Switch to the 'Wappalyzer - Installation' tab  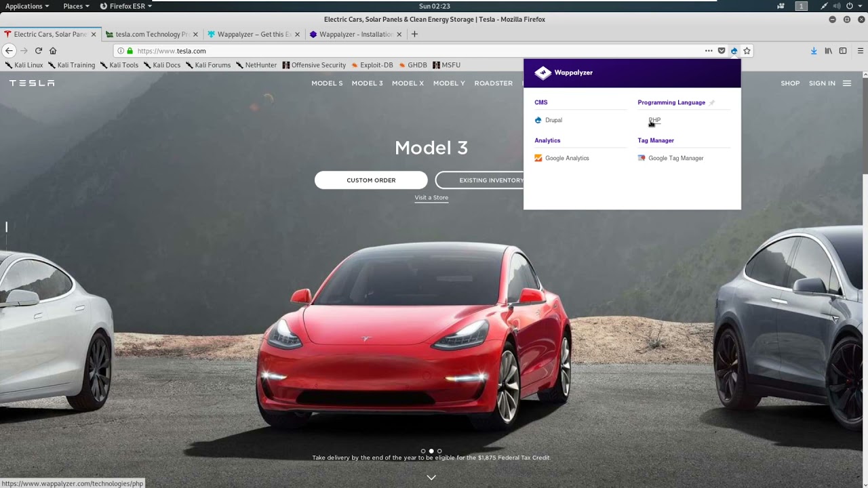click(356, 34)
